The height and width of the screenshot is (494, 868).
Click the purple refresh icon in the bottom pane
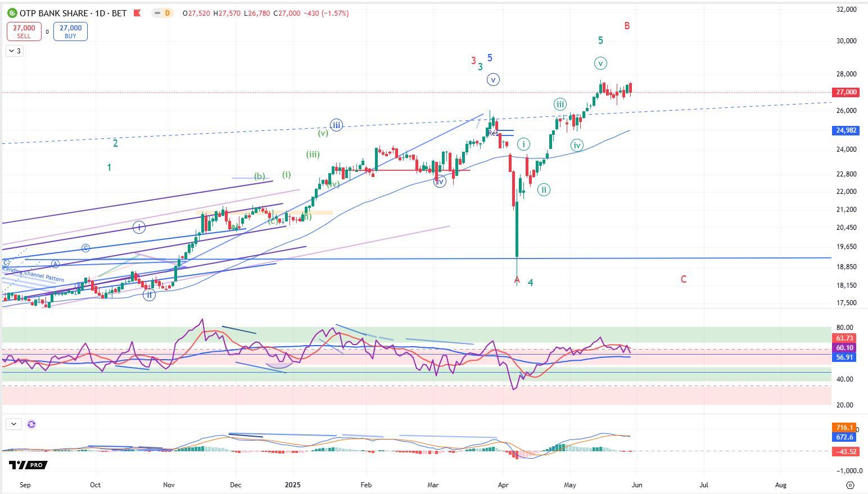pyautogui.click(x=31, y=424)
